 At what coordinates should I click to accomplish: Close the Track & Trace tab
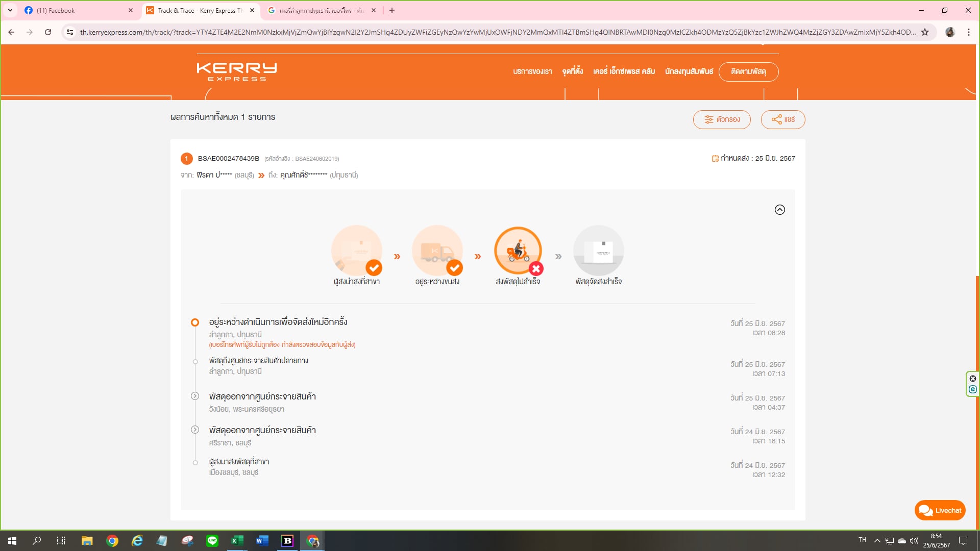252,10
